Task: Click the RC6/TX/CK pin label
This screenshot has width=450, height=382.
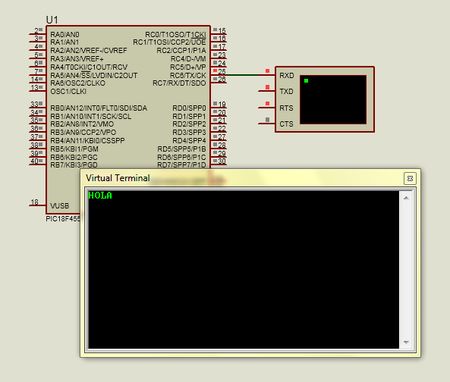Action: tap(188, 75)
